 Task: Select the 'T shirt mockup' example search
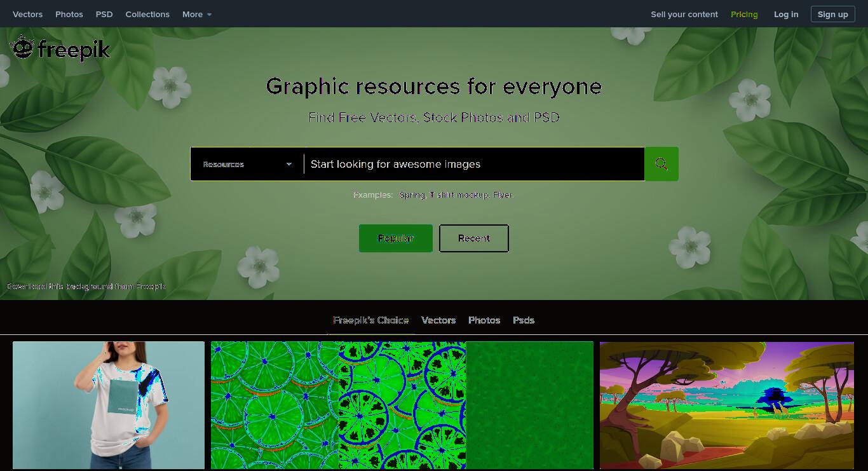(x=459, y=195)
